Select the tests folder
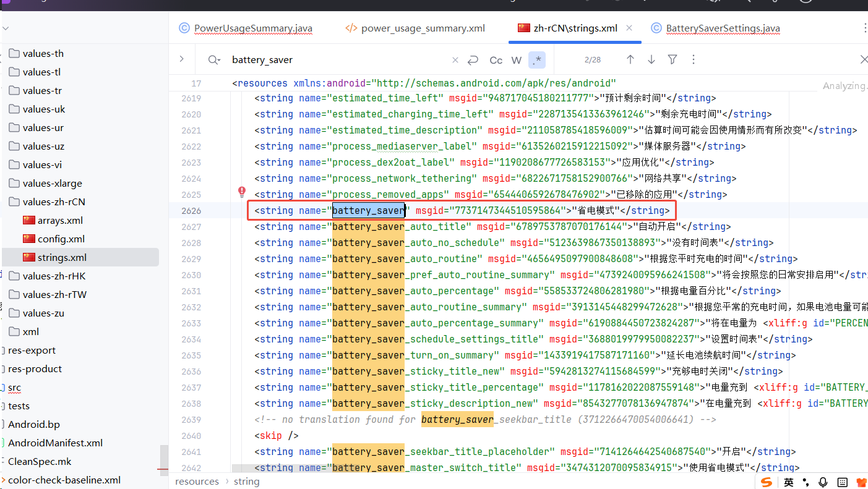 point(19,406)
